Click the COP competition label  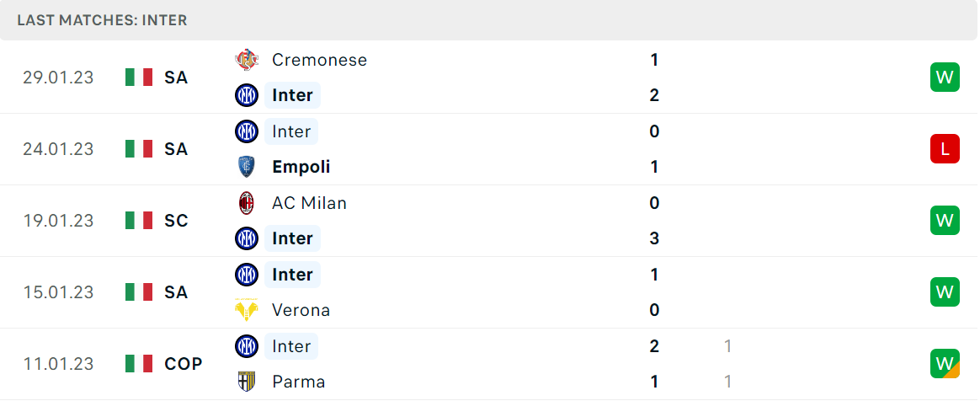[184, 364]
